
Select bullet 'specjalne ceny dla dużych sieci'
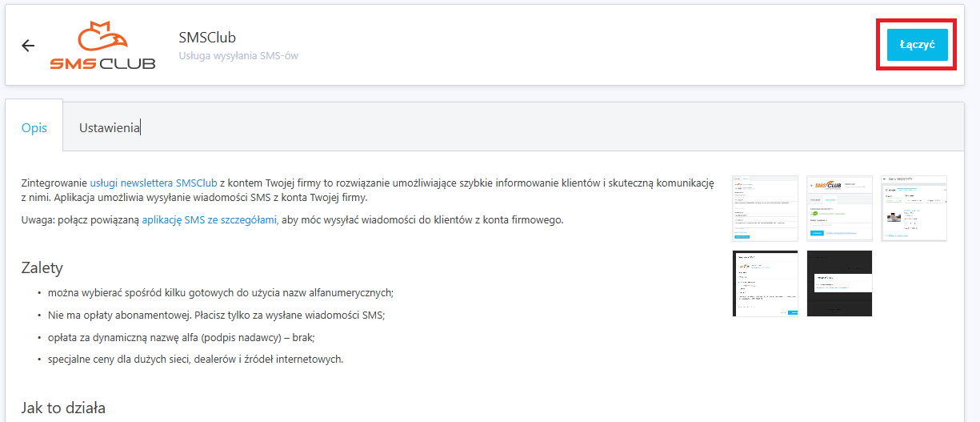(195, 359)
